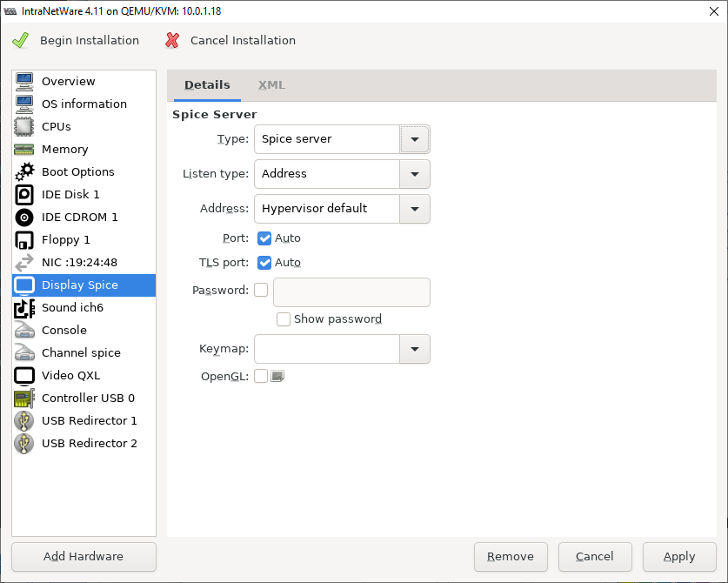Select the Details tab
The width and height of the screenshot is (728, 583).
point(207,85)
